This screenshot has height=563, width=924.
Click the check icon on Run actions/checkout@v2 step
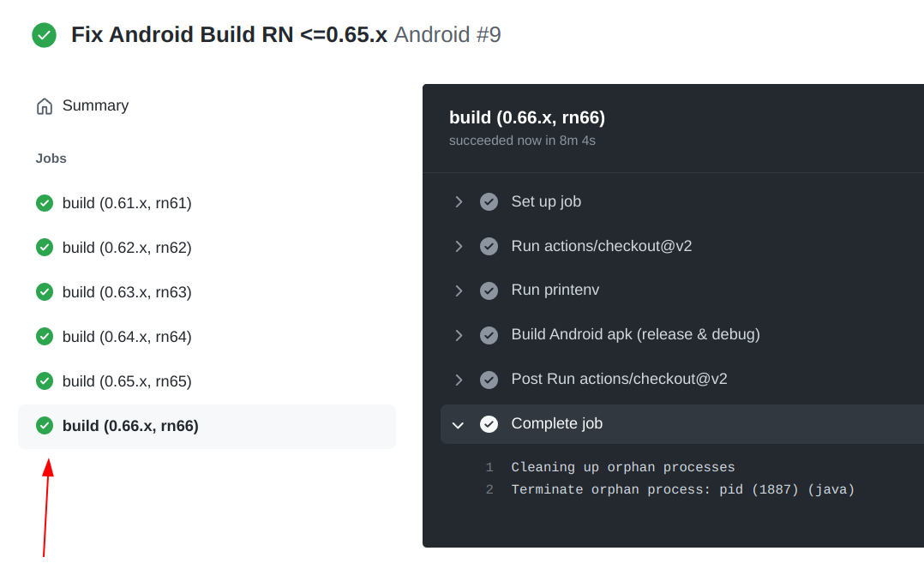coord(489,246)
